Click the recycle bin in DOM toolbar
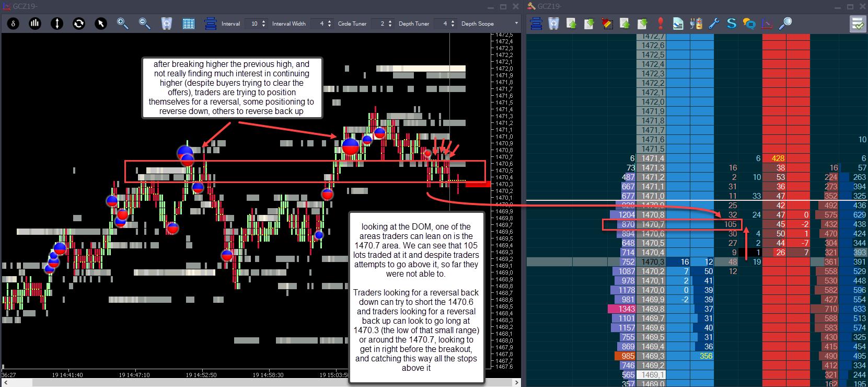The width and height of the screenshot is (868, 387). (x=554, y=24)
